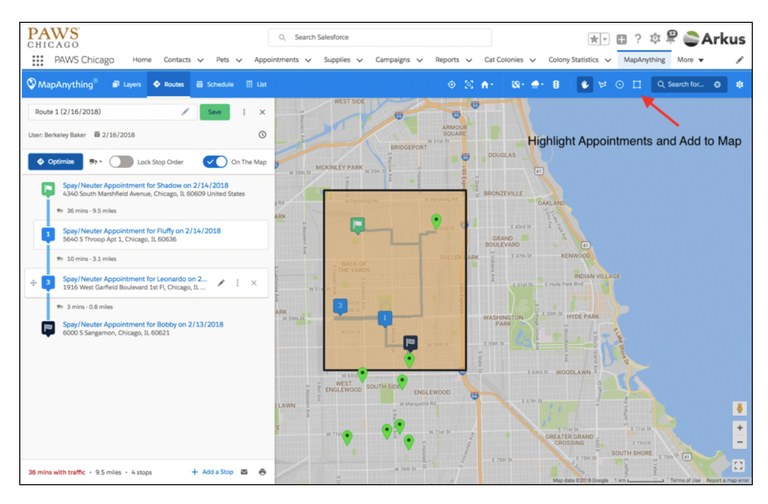The image size is (768, 504).
Task: Select the hand pan tool
Action: coord(584,84)
